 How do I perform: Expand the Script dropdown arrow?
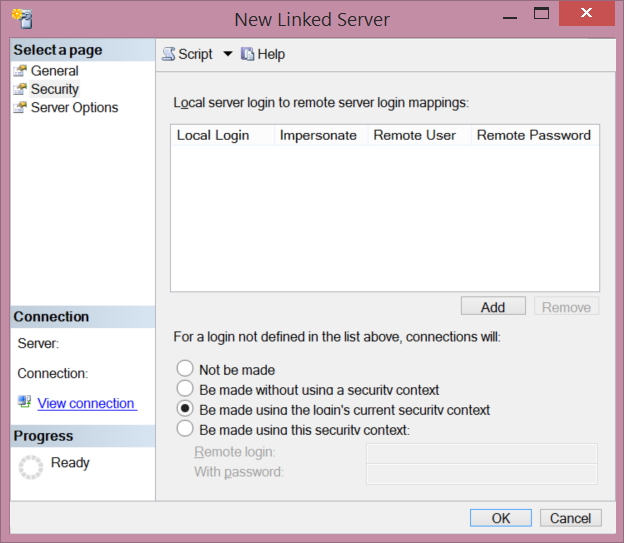pyautogui.click(x=227, y=54)
